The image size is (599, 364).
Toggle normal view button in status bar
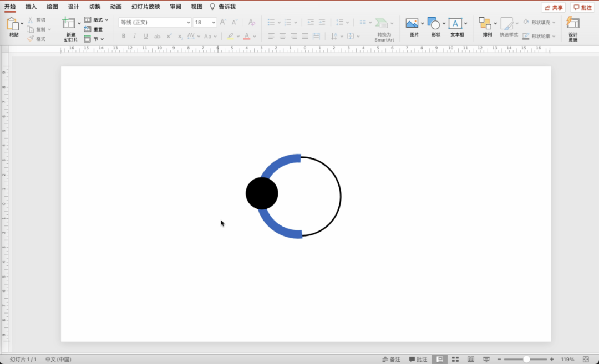tap(439, 360)
